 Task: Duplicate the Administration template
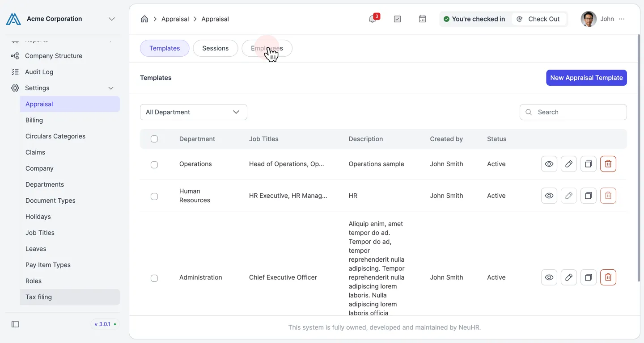coord(589,277)
